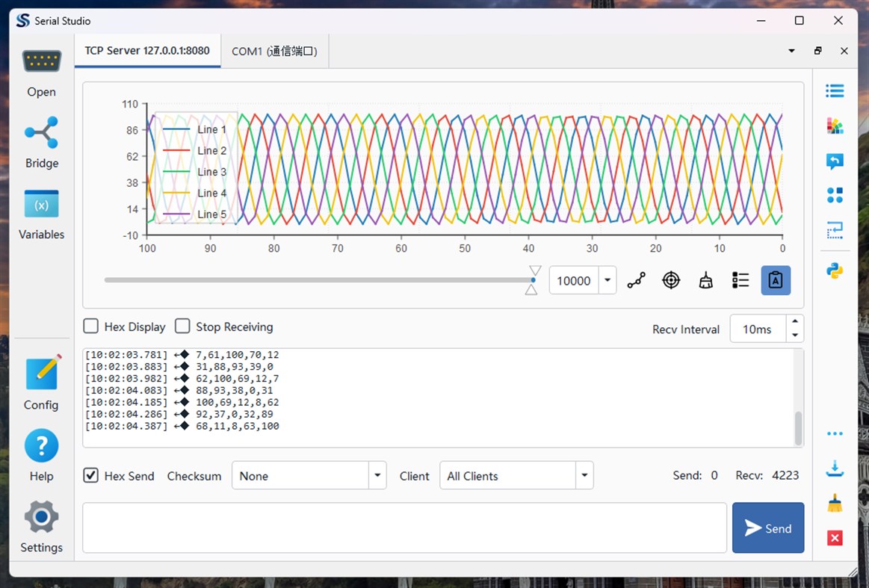This screenshot has height=588, width=869.
Task: Open the Settings gear
Action: [42, 527]
